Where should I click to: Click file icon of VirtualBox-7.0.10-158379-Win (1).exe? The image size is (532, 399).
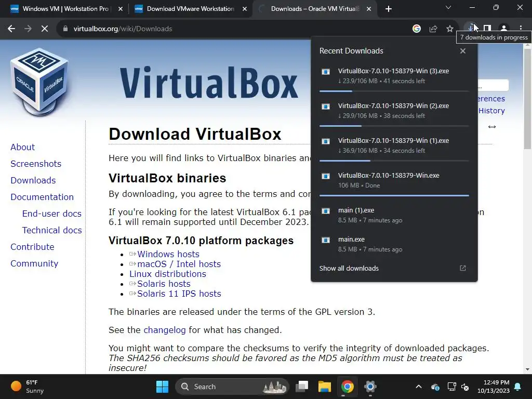click(x=326, y=141)
